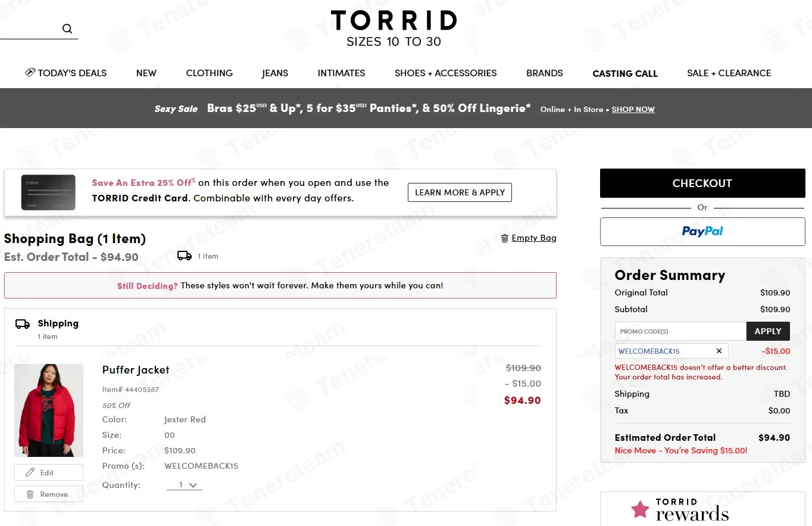Open the Intimates menu

[341, 73]
